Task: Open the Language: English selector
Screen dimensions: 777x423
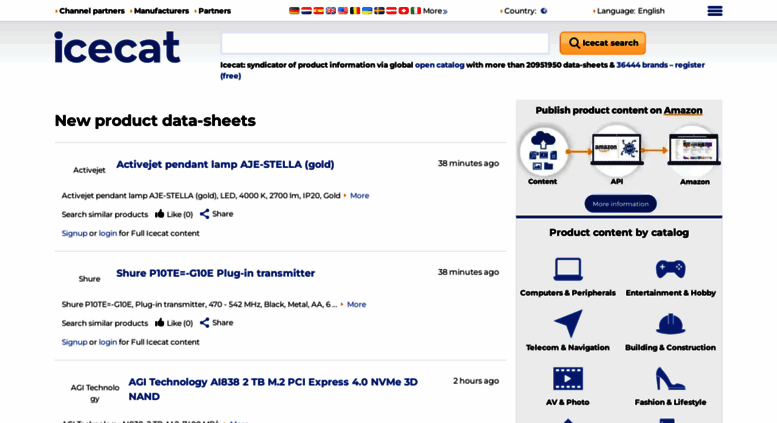Action: pyautogui.click(x=629, y=11)
